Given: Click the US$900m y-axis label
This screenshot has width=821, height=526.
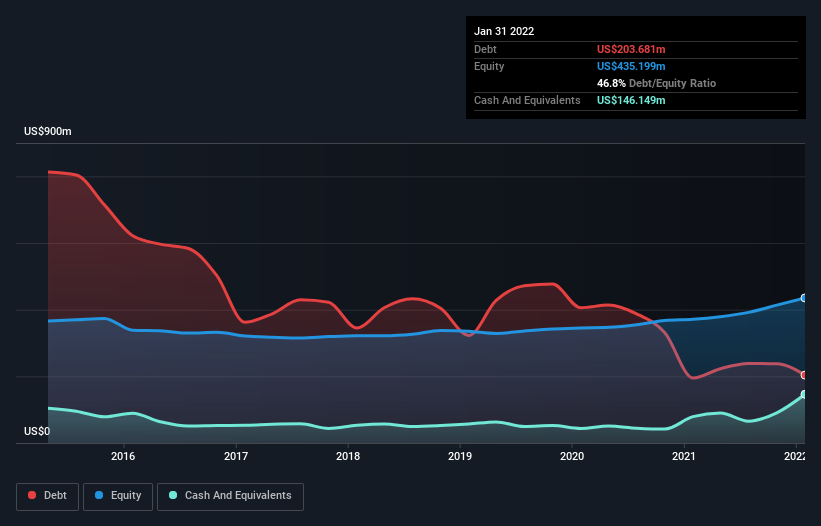Looking at the screenshot, I should (48, 131).
